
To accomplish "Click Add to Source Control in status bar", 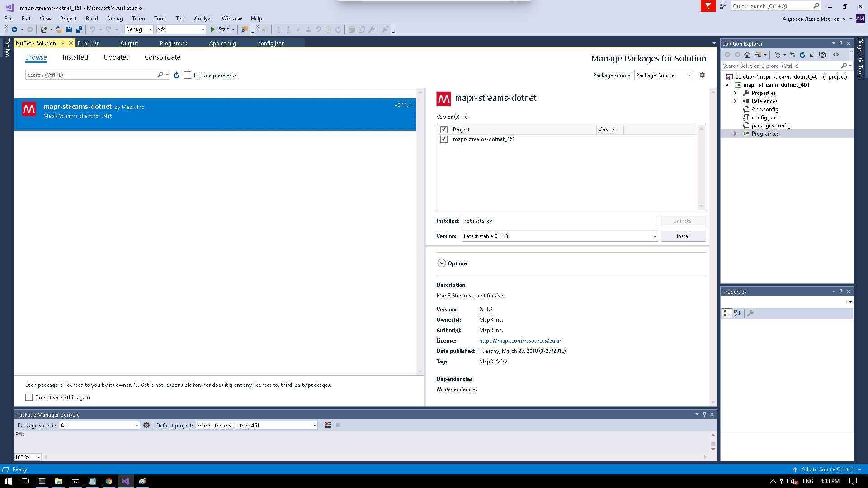I will [828, 469].
